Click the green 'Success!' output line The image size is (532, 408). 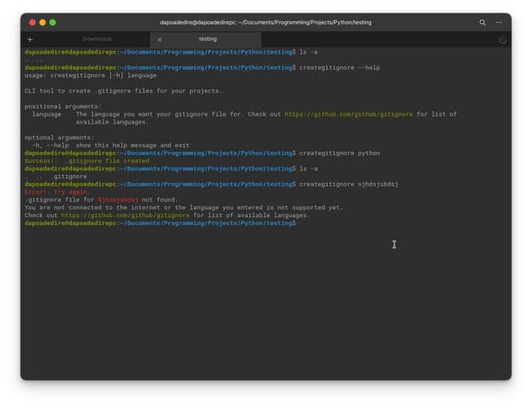tap(86, 161)
